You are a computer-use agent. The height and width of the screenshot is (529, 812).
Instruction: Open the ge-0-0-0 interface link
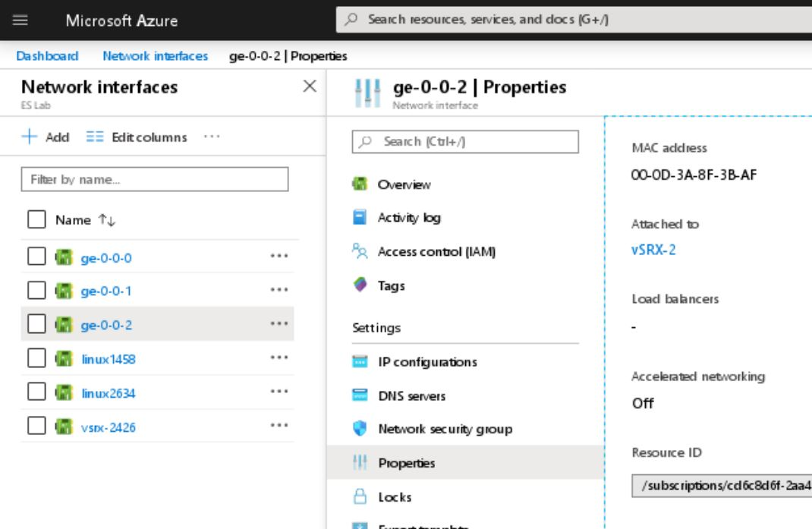coord(106,258)
